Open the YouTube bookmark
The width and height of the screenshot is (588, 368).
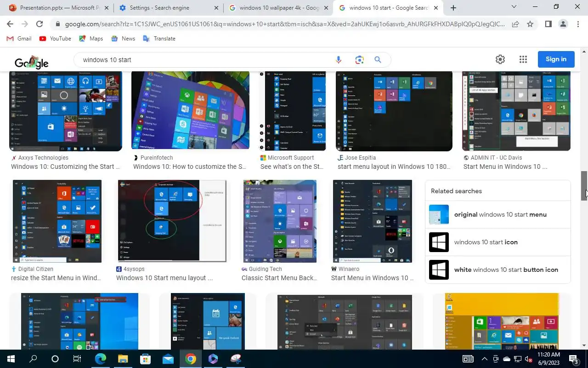55,39
